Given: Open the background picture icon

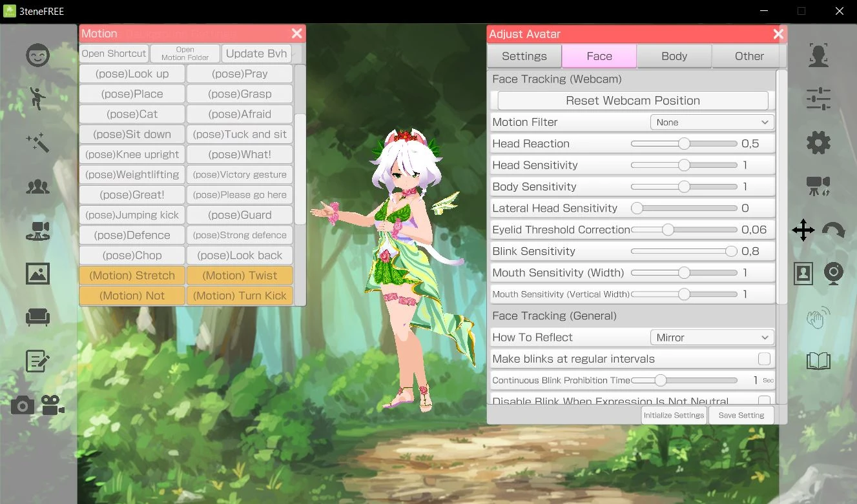Looking at the screenshot, I should 37,274.
